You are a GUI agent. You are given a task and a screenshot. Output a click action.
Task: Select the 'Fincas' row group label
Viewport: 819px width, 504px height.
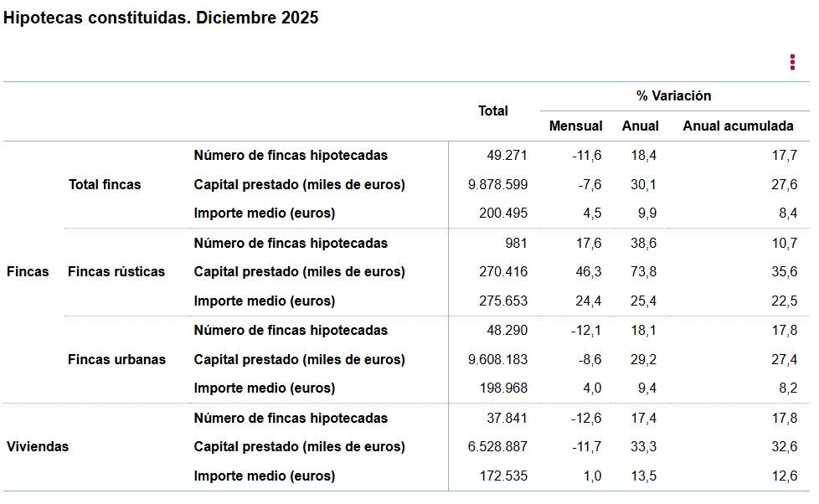coord(28,271)
